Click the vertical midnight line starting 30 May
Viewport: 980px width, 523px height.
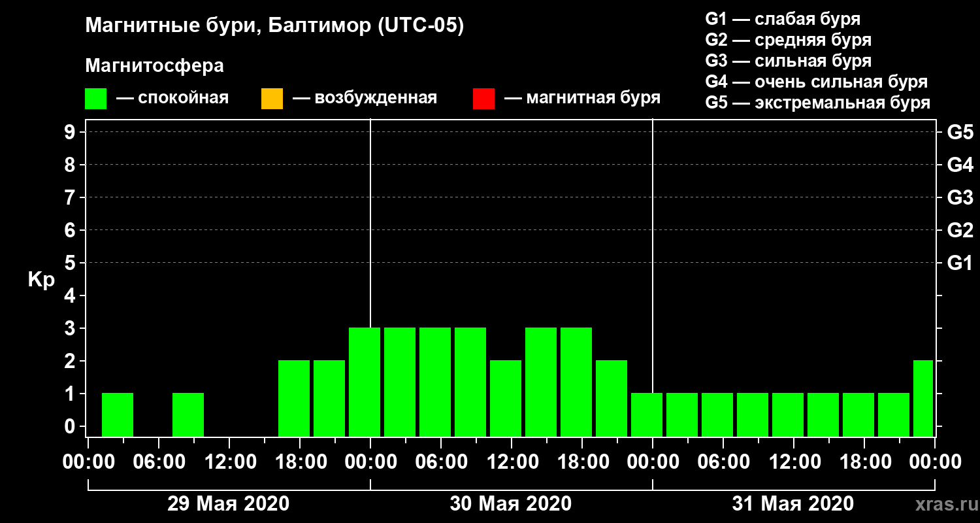click(x=370, y=222)
